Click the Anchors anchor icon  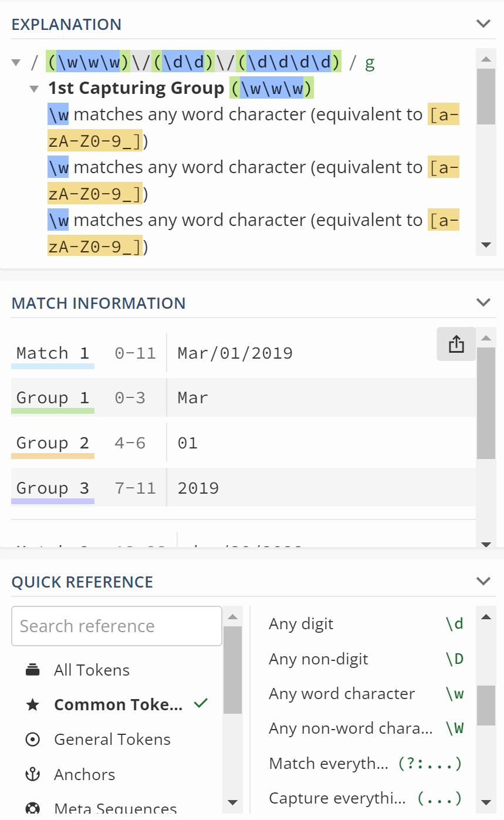[x=33, y=775]
